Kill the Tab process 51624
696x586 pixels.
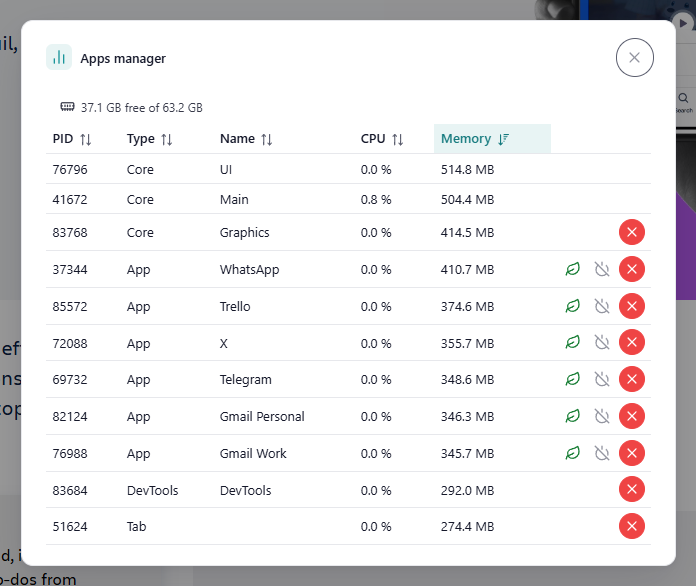pos(632,526)
